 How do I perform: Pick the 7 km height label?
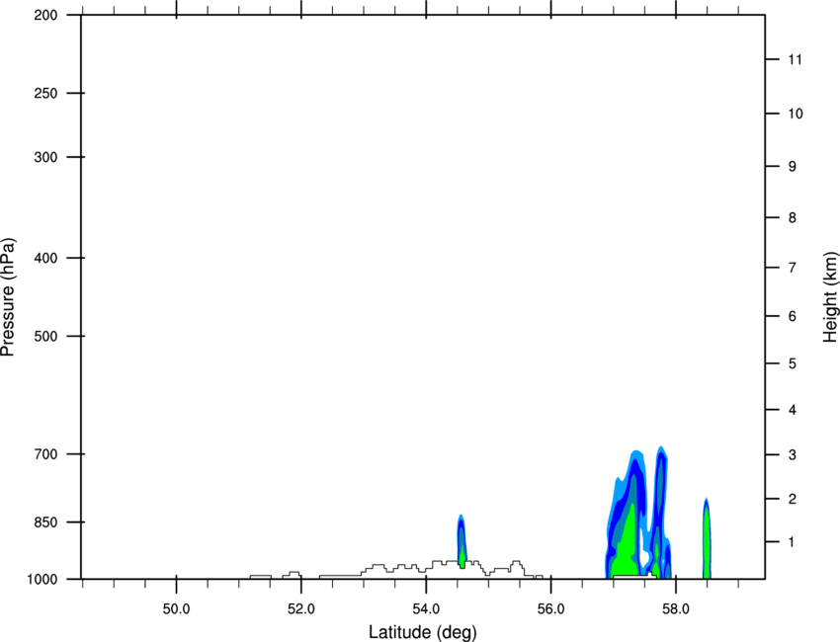tap(793, 268)
